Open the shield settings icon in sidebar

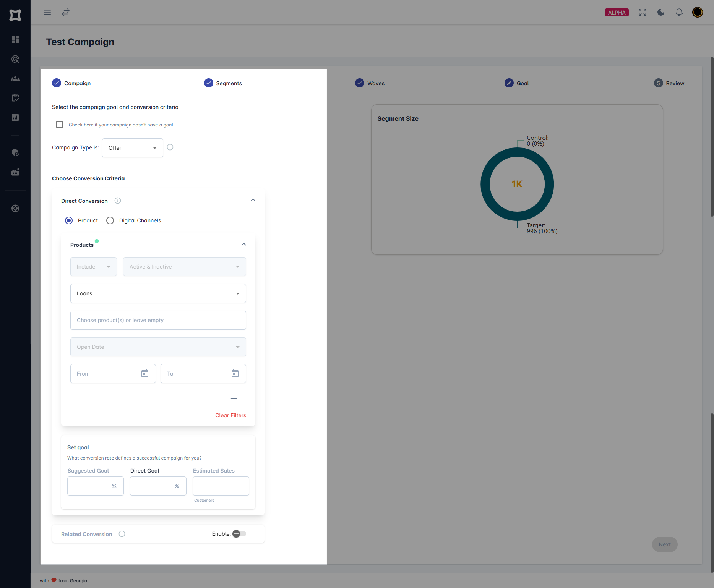click(x=15, y=152)
